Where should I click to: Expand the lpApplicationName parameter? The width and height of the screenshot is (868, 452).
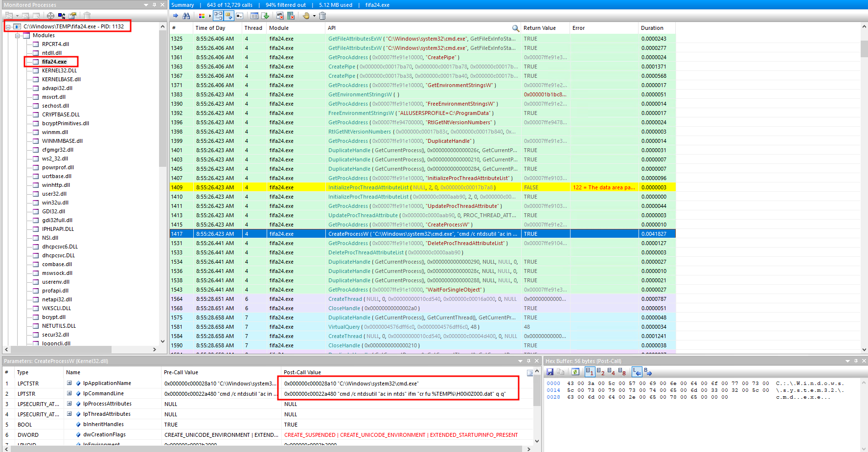pos(69,383)
